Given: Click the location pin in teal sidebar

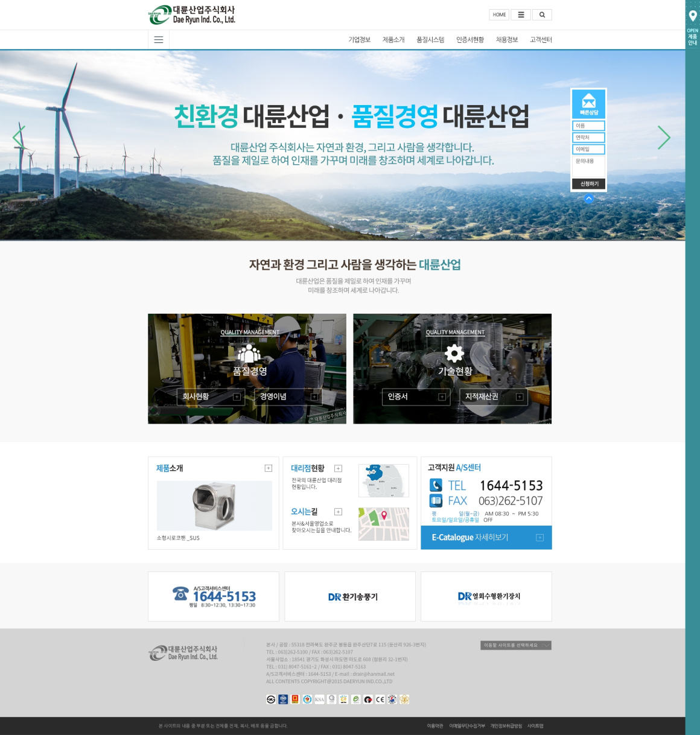Looking at the screenshot, I should point(693,16).
